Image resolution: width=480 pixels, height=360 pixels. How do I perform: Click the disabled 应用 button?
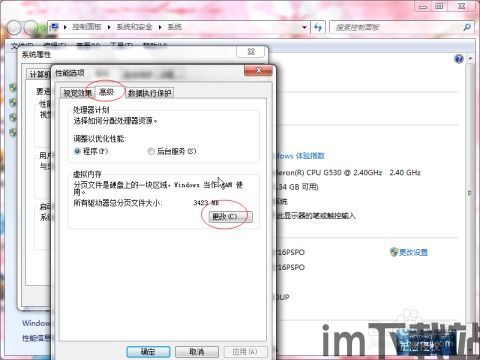point(245,352)
